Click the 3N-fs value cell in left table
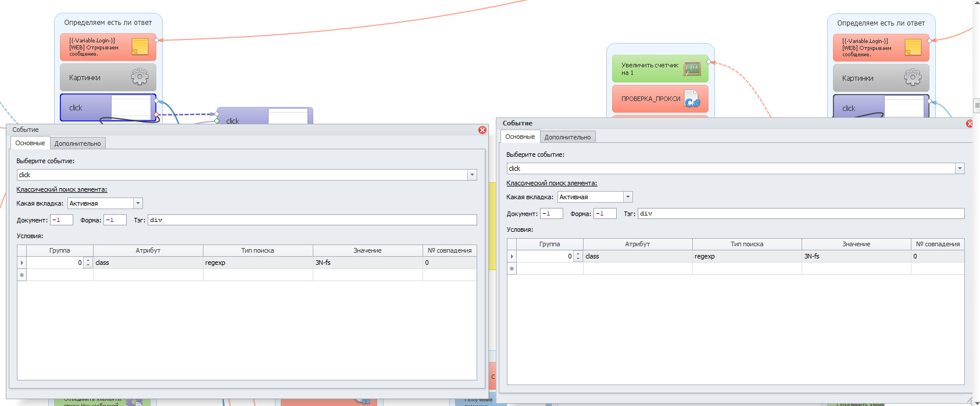The width and height of the screenshot is (980, 406). (367, 263)
